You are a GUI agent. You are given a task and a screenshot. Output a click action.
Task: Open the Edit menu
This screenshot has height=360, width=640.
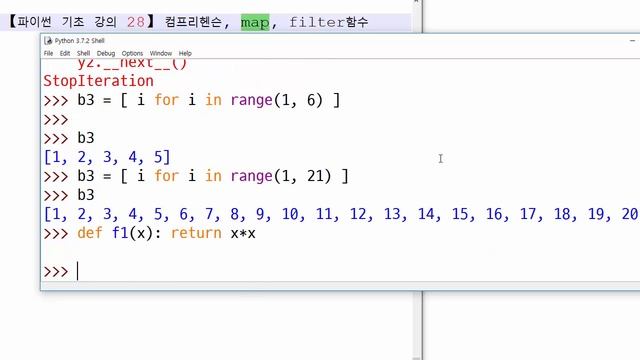(65, 53)
